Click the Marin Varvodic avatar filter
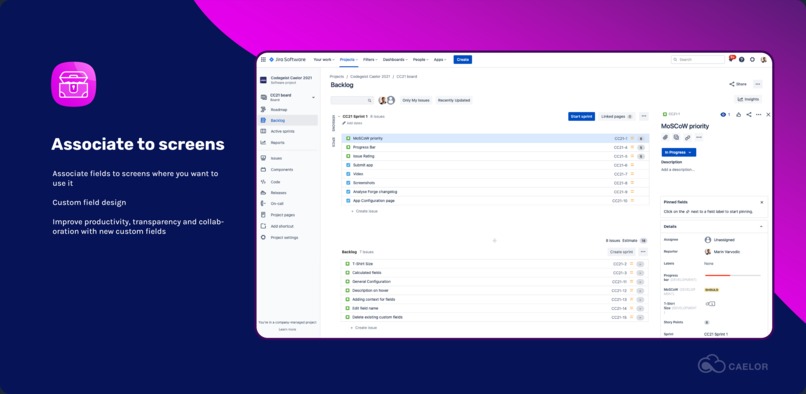 pos(382,100)
